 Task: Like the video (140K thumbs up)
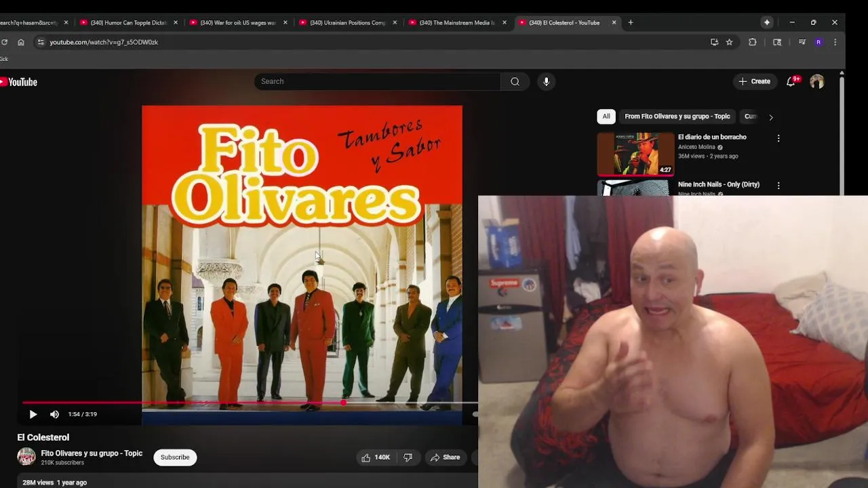pyautogui.click(x=376, y=457)
